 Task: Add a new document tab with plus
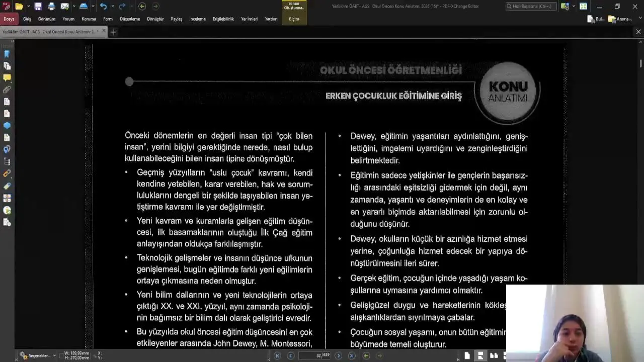pyautogui.click(x=113, y=32)
